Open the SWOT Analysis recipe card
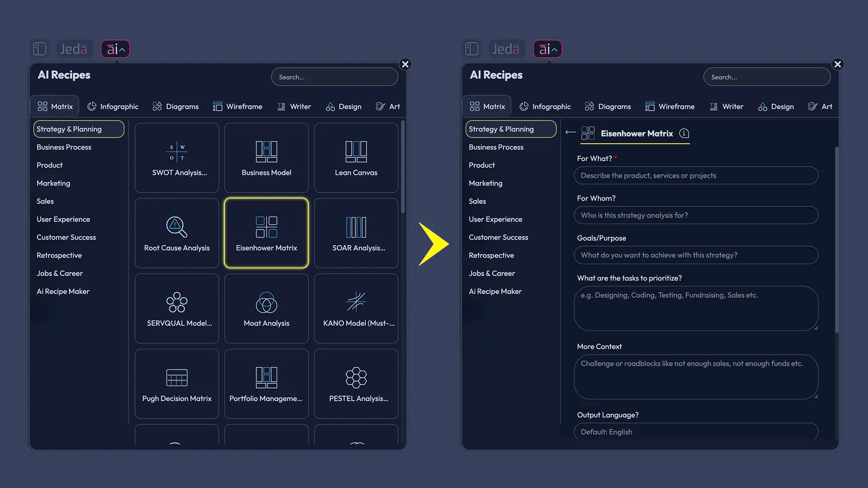 pos(177,158)
